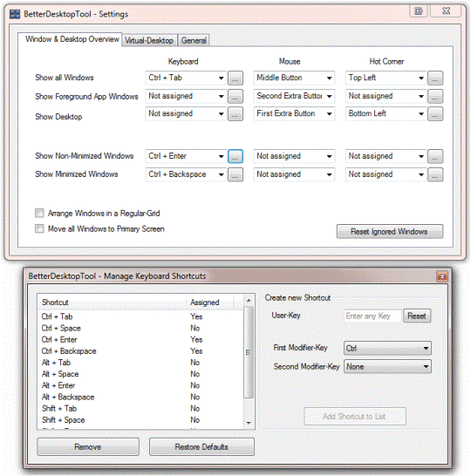Click the Remove button
Screen dimensions: 471x476
(88, 447)
